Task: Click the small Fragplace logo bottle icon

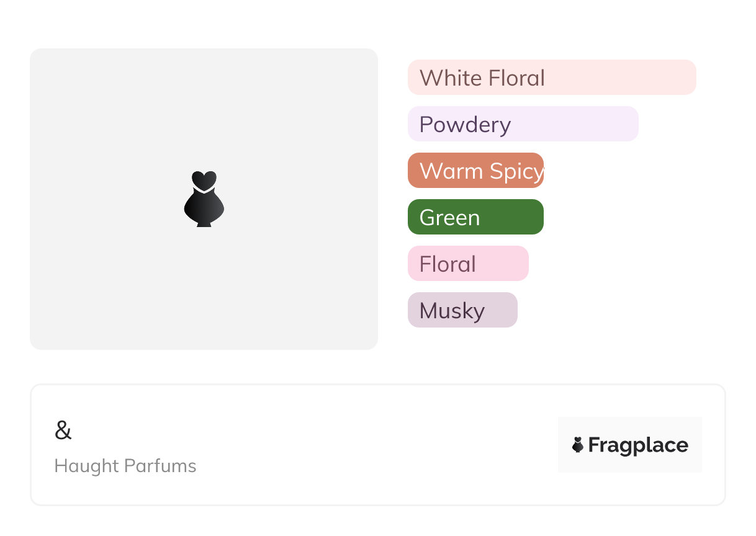Action: click(x=578, y=445)
